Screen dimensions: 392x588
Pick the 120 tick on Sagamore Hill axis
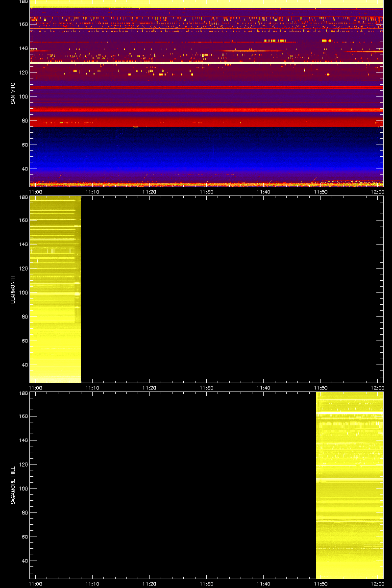click(x=23, y=464)
